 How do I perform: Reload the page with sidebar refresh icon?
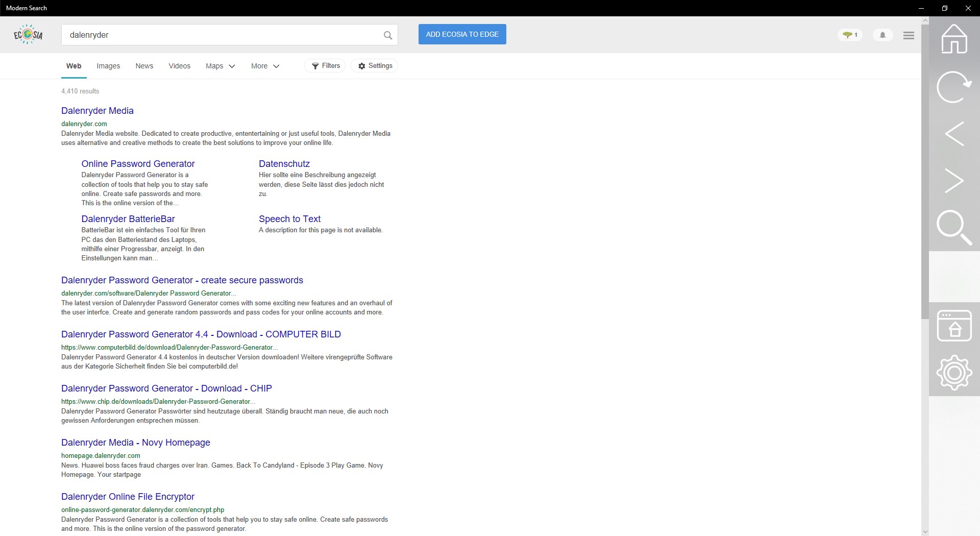click(x=954, y=86)
